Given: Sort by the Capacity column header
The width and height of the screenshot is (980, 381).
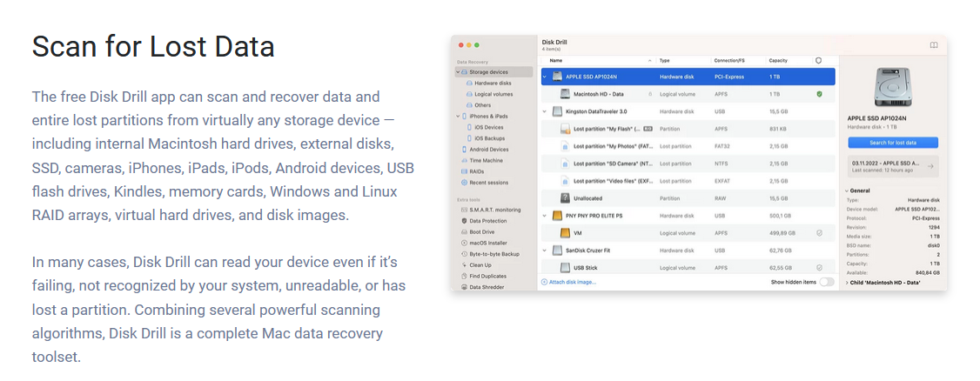Looking at the screenshot, I should [x=778, y=61].
